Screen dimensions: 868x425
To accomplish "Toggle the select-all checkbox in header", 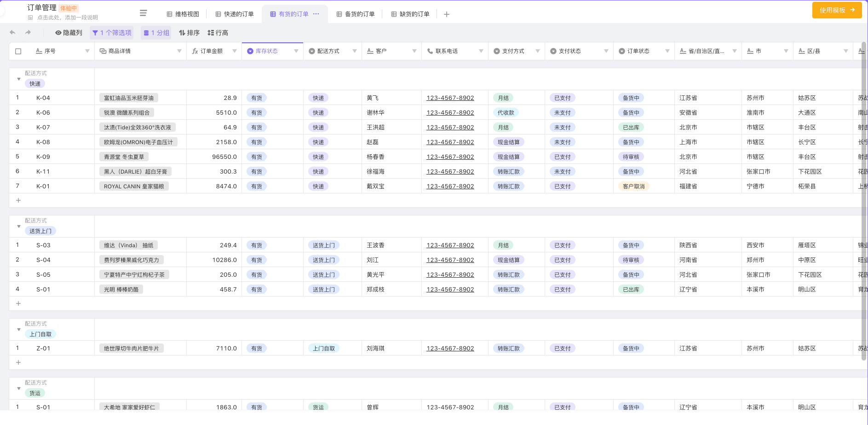I will [18, 51].
